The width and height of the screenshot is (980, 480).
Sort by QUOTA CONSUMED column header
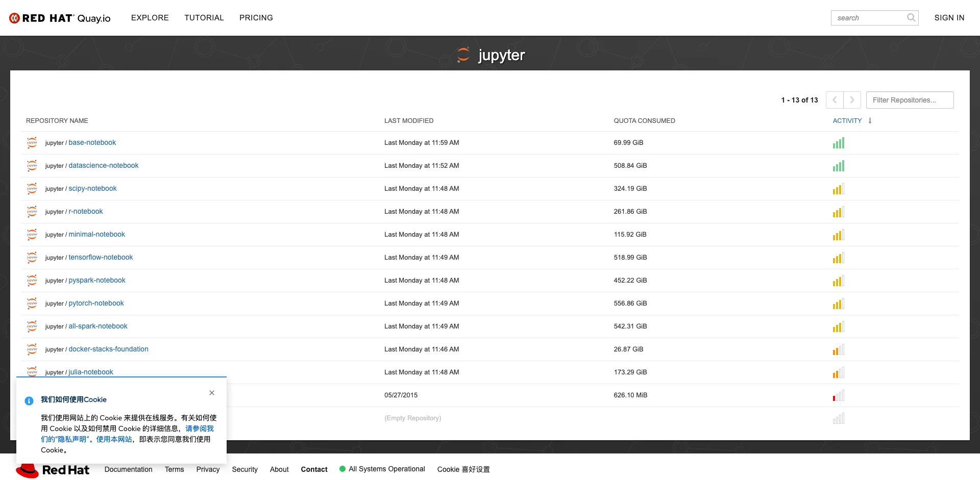tap(644, 121)
